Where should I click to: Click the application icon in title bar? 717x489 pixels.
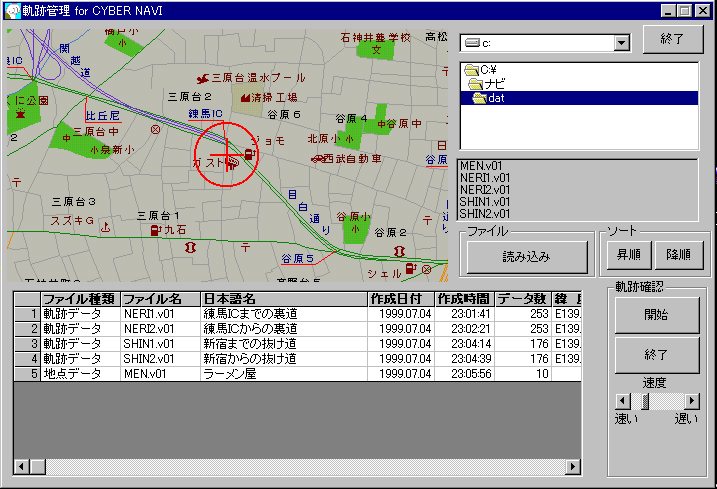tap(13, 11)
